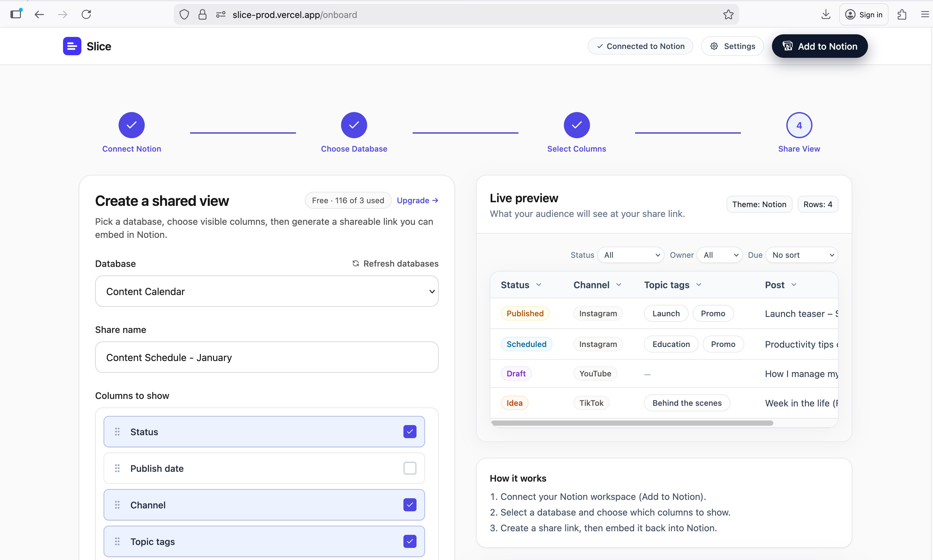933x560 pixels.
Task: Open the tracking protection shield icon
Action: pyautogui.click(x=184, y=15)
